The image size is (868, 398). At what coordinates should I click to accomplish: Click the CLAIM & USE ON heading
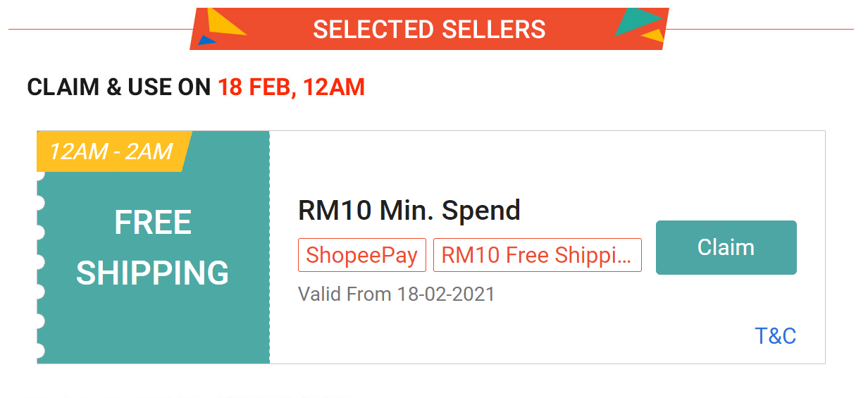click(x=119, y=87)
